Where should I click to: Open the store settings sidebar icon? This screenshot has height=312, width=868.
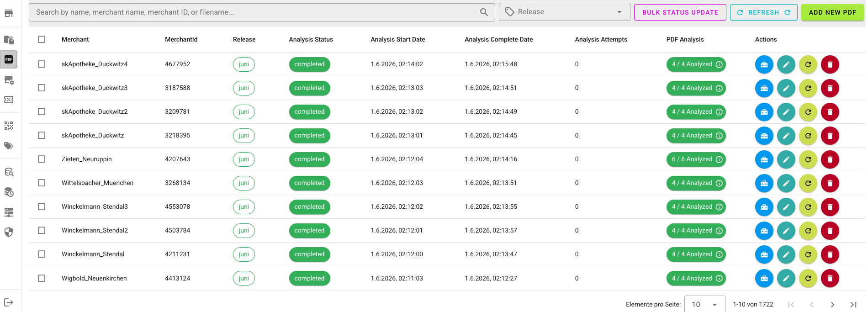(9, 80)
